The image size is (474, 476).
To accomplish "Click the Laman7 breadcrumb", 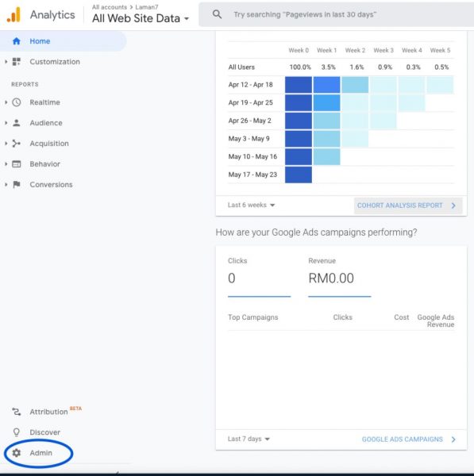I will pos(147,7).
